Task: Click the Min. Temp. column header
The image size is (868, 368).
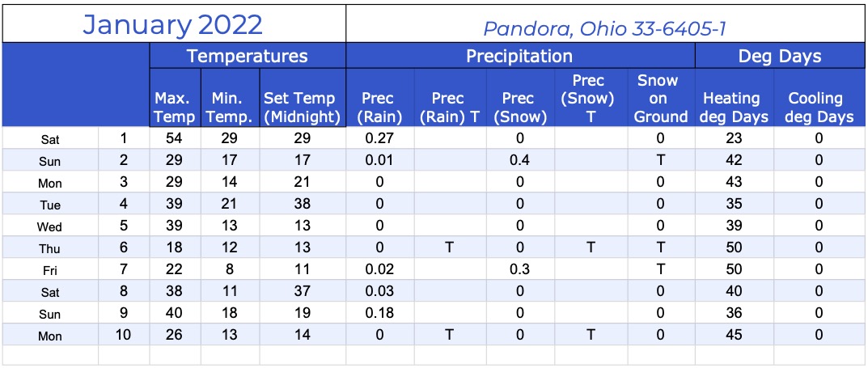Action: point(231,98)
